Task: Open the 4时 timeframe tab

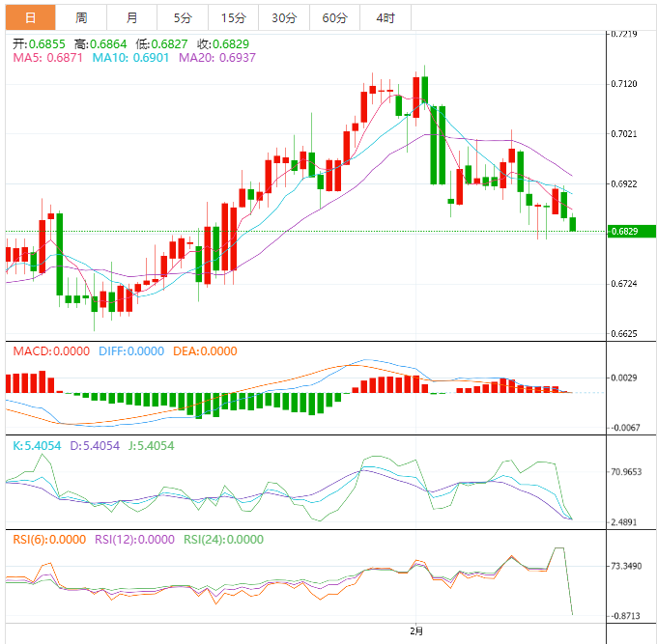Action: (386, 17)
